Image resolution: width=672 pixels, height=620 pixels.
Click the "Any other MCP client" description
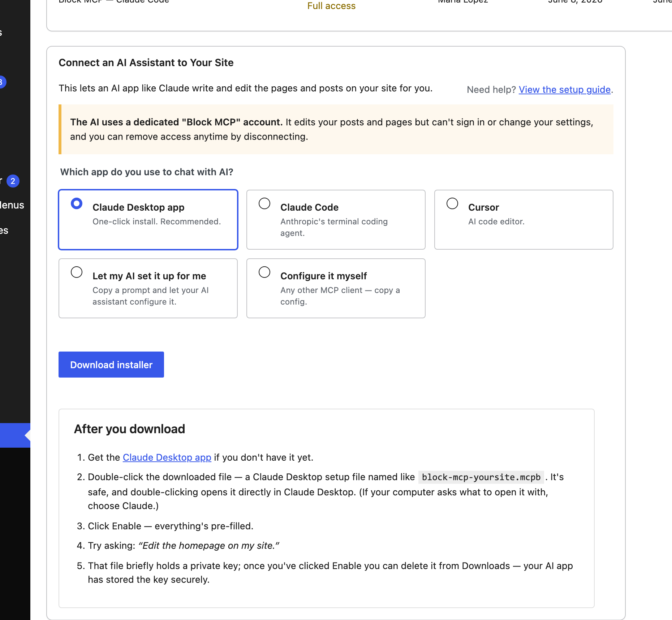340,296
